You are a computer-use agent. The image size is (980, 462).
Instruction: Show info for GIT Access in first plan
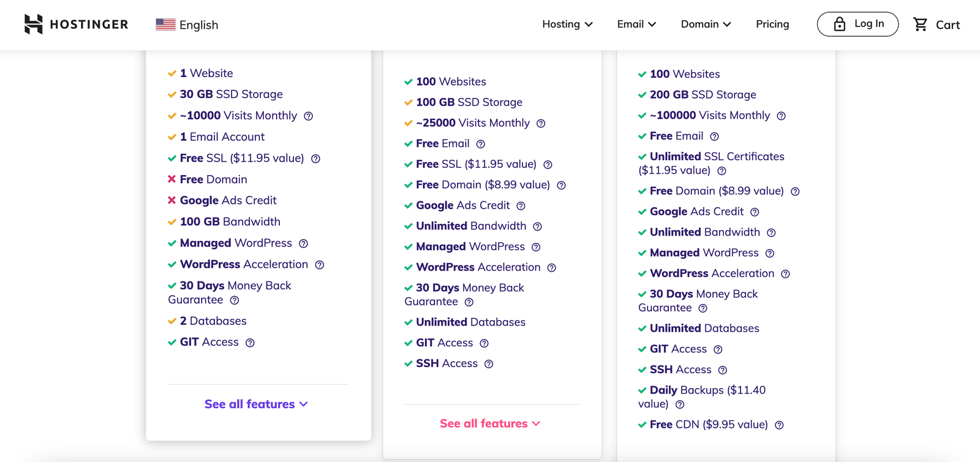tap(250, 343)
